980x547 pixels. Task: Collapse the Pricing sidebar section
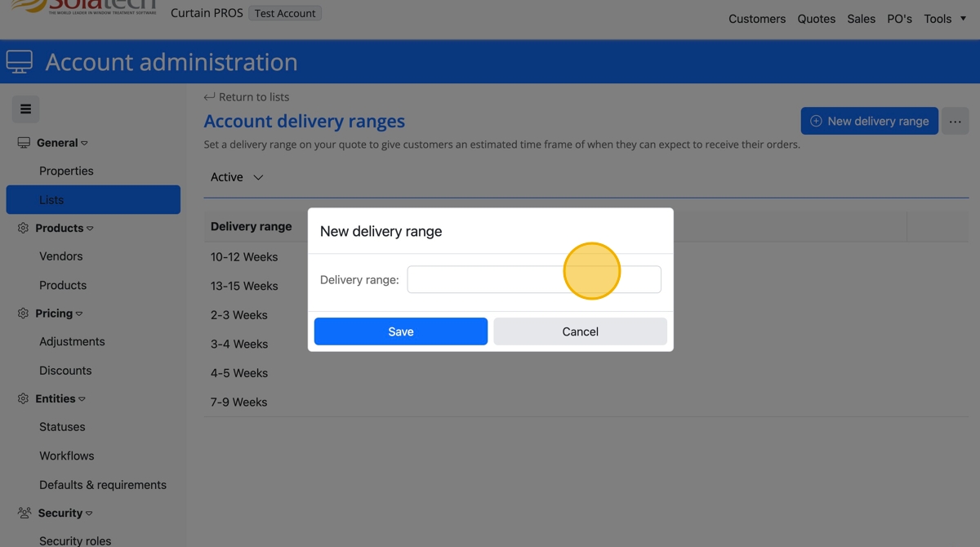59,314
